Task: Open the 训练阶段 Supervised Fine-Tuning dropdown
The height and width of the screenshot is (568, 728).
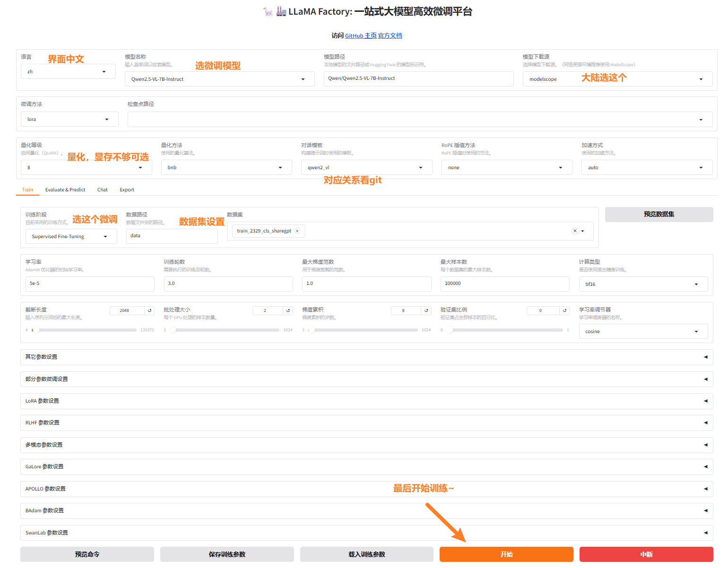Action: (71, 236)
